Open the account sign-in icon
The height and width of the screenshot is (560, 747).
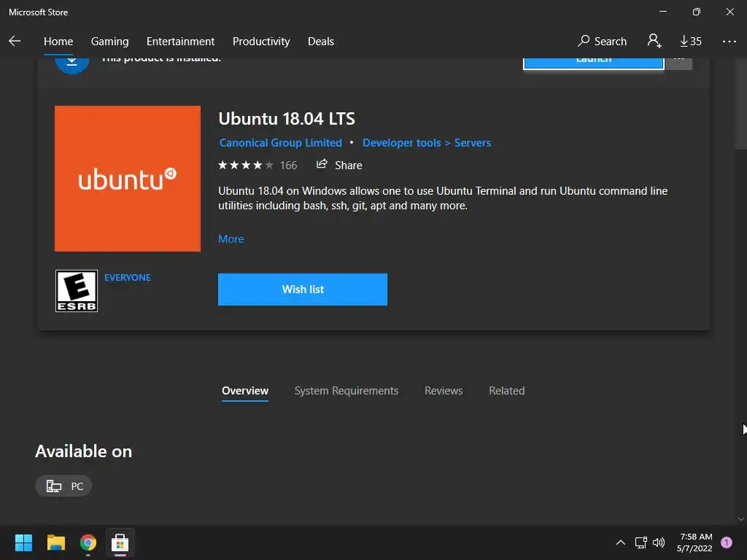click(654, 41)
